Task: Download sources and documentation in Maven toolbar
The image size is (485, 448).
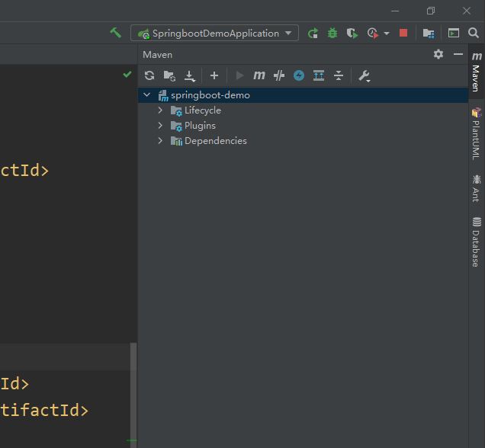Action: 190,75
